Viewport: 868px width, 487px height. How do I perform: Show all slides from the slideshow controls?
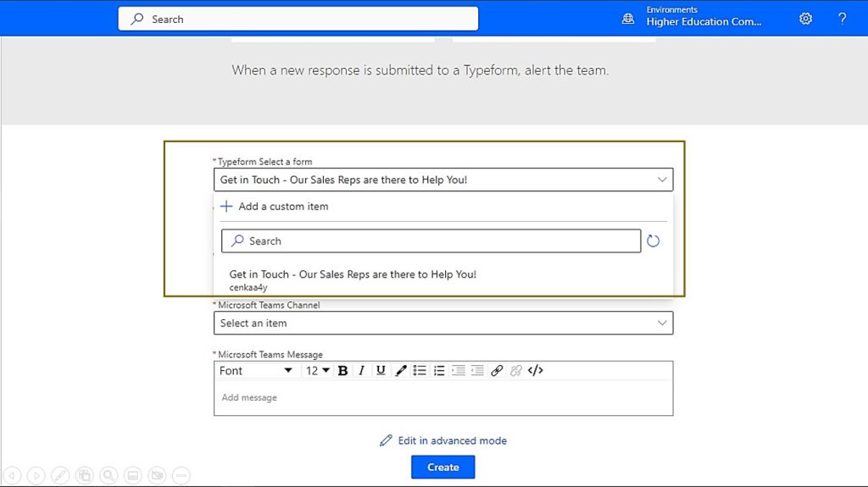(x=85, y=475)
